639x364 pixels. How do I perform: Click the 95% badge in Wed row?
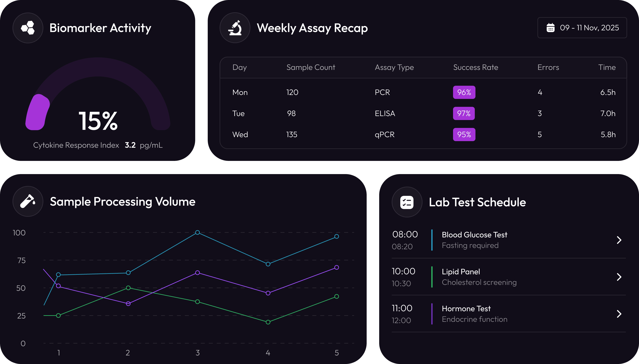tap(464, 135)
